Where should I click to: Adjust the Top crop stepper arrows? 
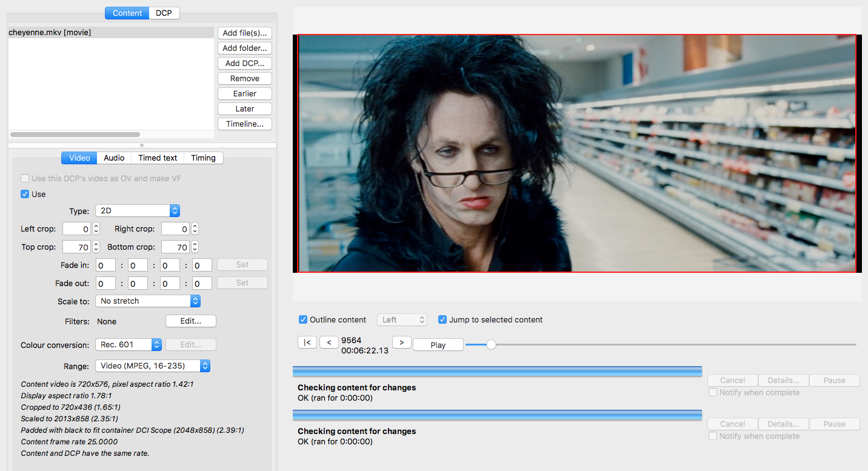[x=96, y=247]
